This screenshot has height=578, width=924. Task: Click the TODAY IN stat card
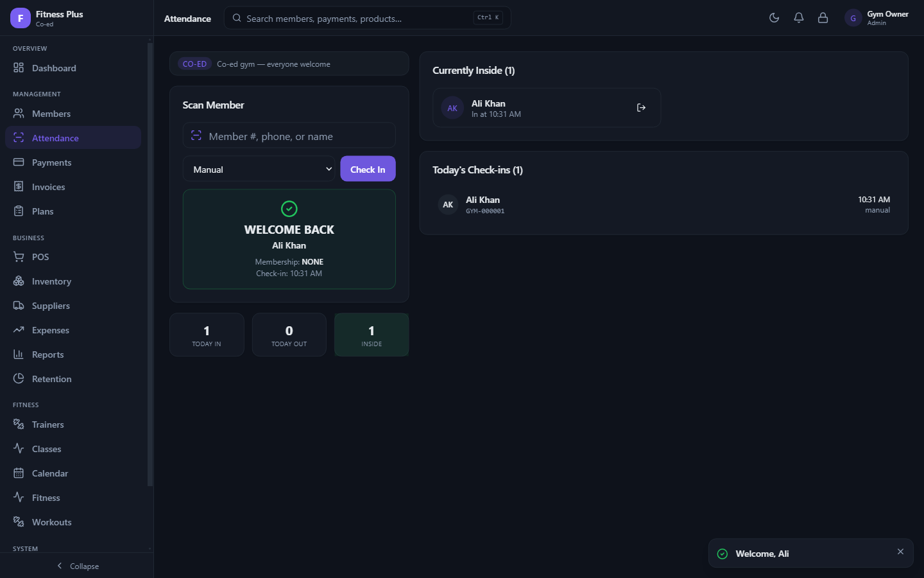click(x=207, y=335)
